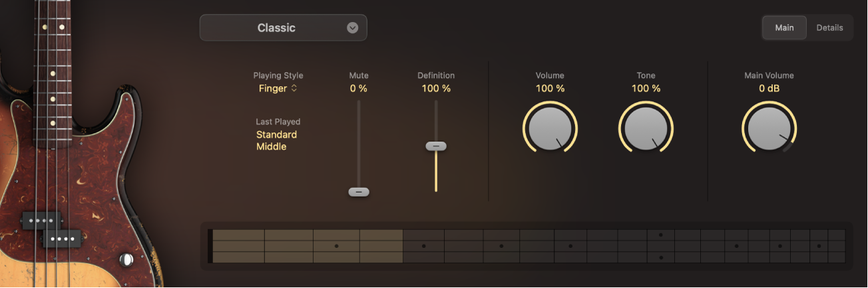Switch to the Details tab
The image size is (868, 288).
(829, 28)
